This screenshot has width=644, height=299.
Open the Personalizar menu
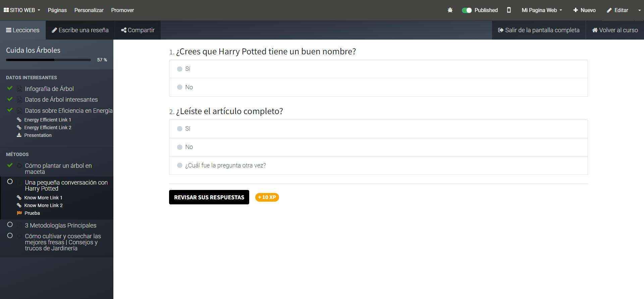(89, 10)
